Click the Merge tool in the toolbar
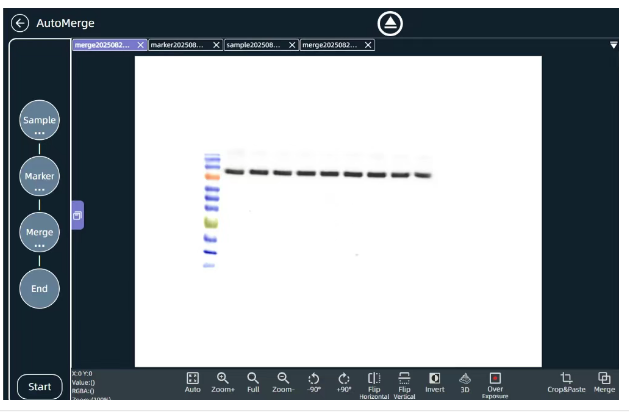 pos(604,378)
